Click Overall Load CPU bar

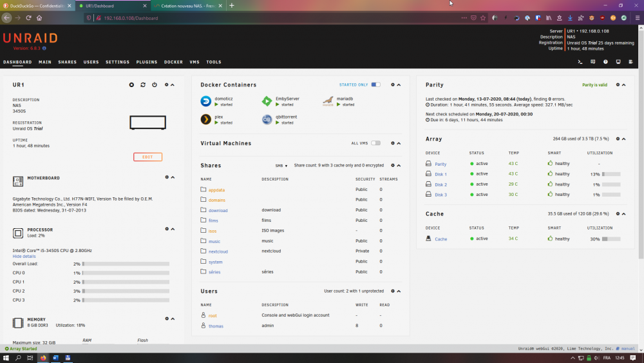click(126, 264)
